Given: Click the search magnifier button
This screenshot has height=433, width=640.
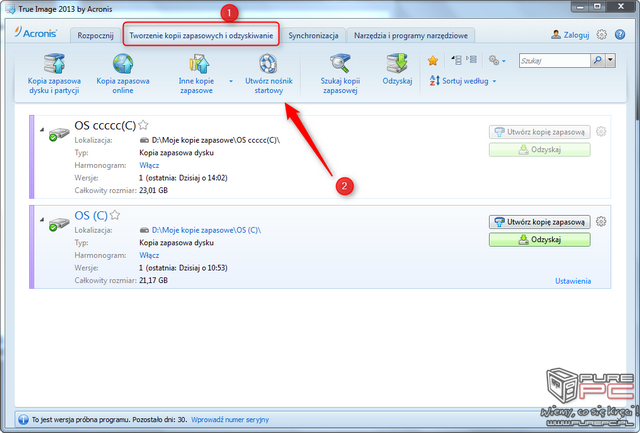Looking at the screenshot, I should pos(598,60).
